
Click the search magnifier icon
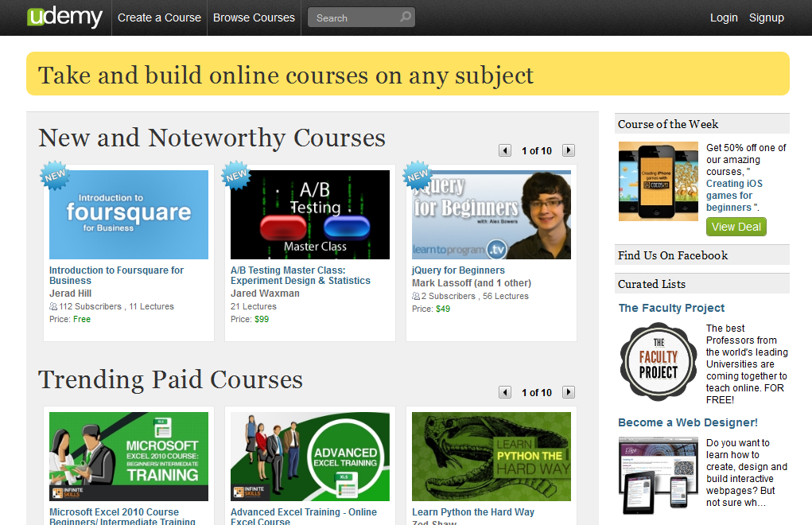[x=406, y=17]
